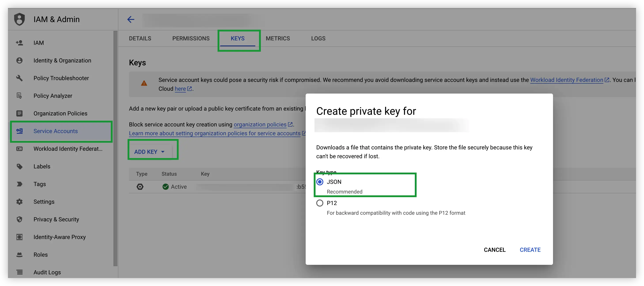Switch to the PERMISSIONS tab
The height and width of the screenshot is (286, 644).
pos(191,38)
